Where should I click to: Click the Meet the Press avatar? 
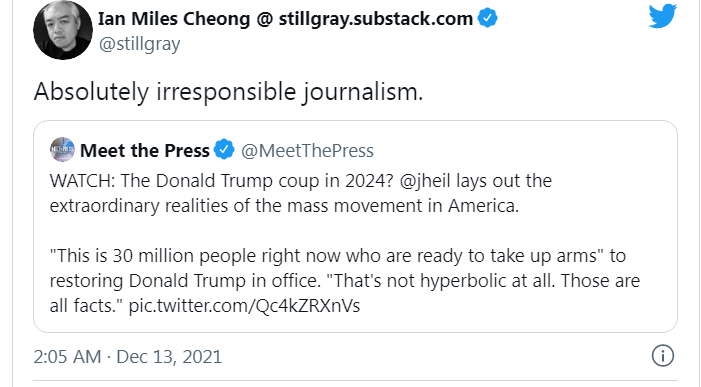pyautogui.click(x=62, y=150)
